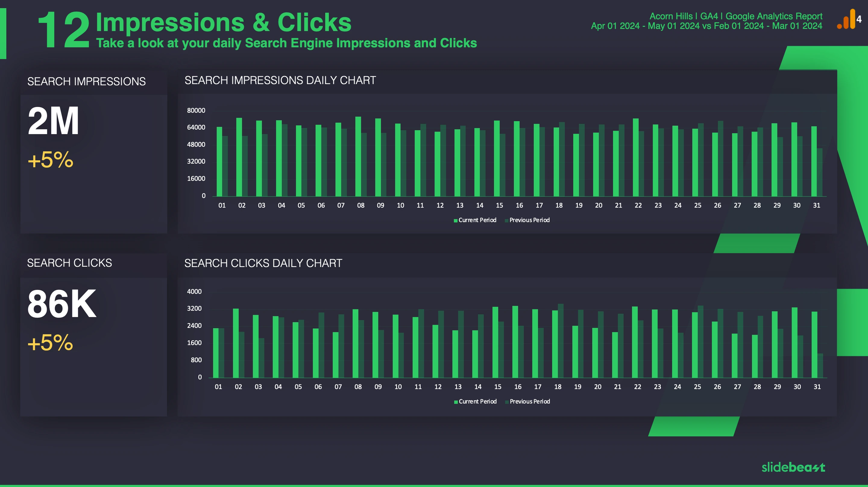Image resolution: width=868 pixels, height=487 pixels.
Task: Click the slide number 12
Action: coord(63,30)
